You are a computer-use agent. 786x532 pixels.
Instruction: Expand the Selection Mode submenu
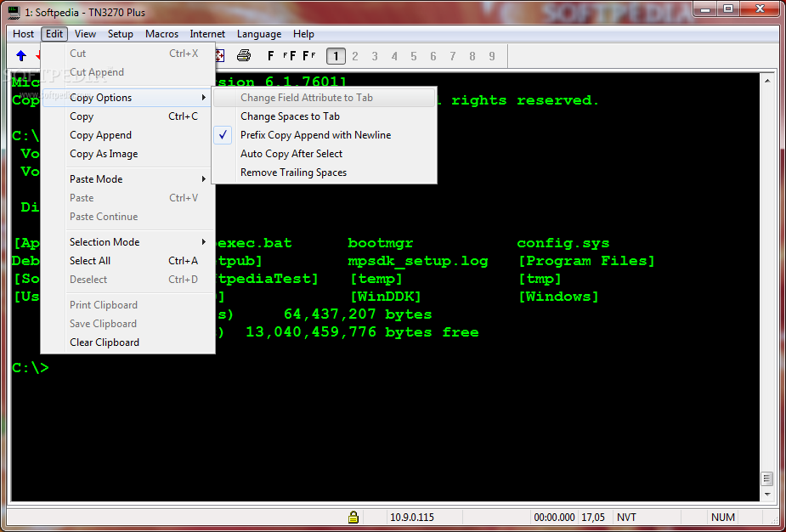click(x=127, y=241)
